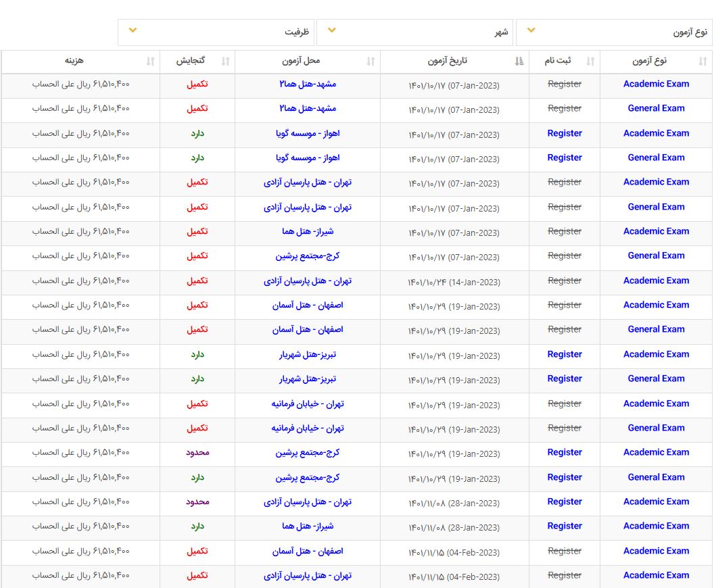Image resolution: width=714 pixels, height=588 pixels.
Task: Register for Ahvaz Academic Exam on 07-Jan-2023
Action: click(565, 133)
